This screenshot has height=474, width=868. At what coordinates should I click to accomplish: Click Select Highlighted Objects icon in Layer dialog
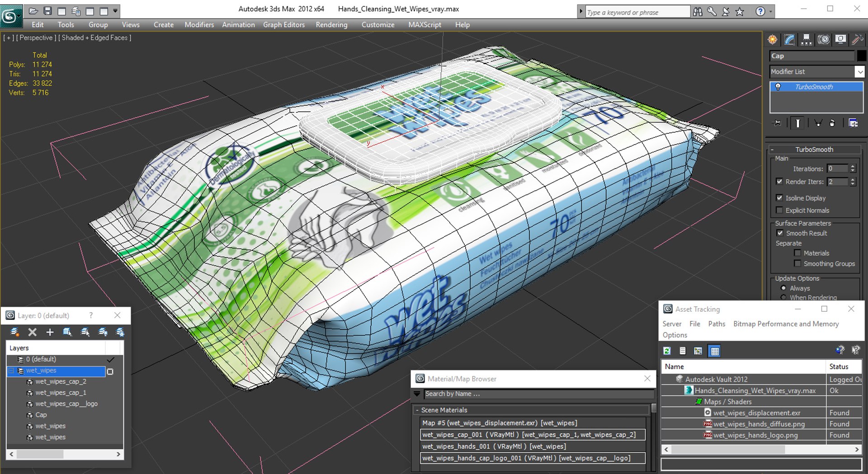(67, 332)
